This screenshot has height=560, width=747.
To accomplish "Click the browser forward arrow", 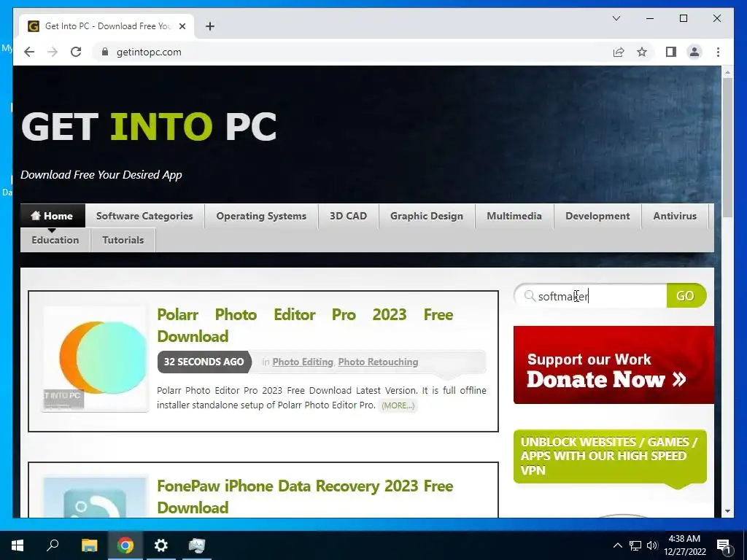I will [53, 52].
